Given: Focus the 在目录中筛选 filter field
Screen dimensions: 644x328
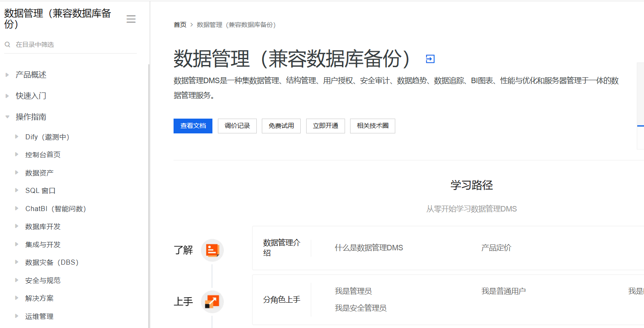Looking at the screenshot, I should [x=71, y=44].
